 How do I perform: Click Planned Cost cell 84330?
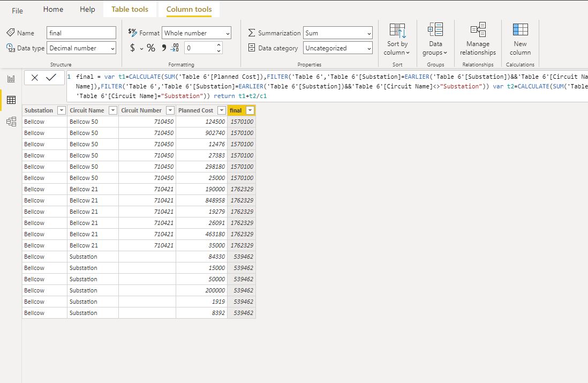click(x=202, y=257)
